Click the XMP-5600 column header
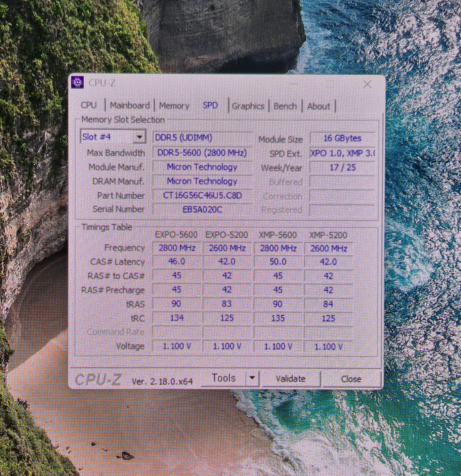Viewport: 461px width, 476px height. (x=277, y=235)
